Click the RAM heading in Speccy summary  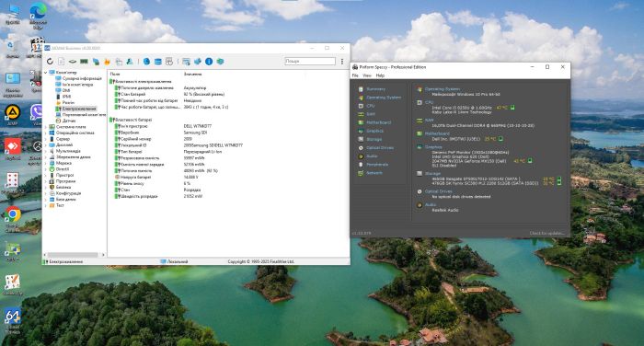click(x=429, y=121)
